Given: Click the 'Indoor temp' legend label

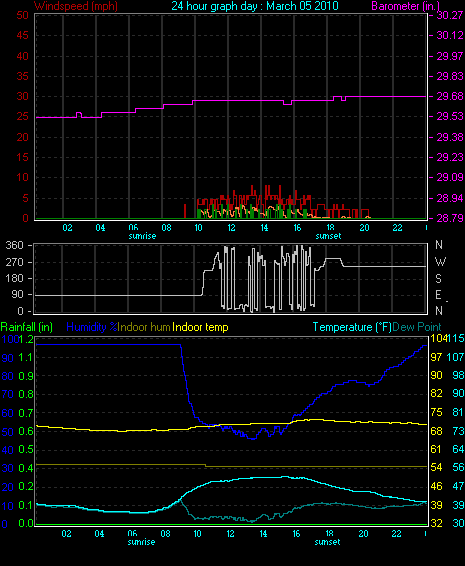Looking at the screenshot, I should [x=200, y=327].
